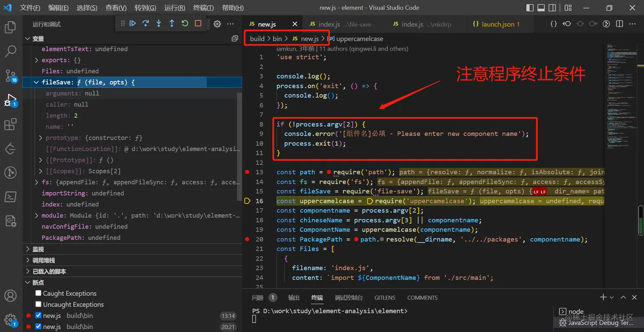
Task: Toggle the Caught Exceptions checkbox
Action: (38, 293)
